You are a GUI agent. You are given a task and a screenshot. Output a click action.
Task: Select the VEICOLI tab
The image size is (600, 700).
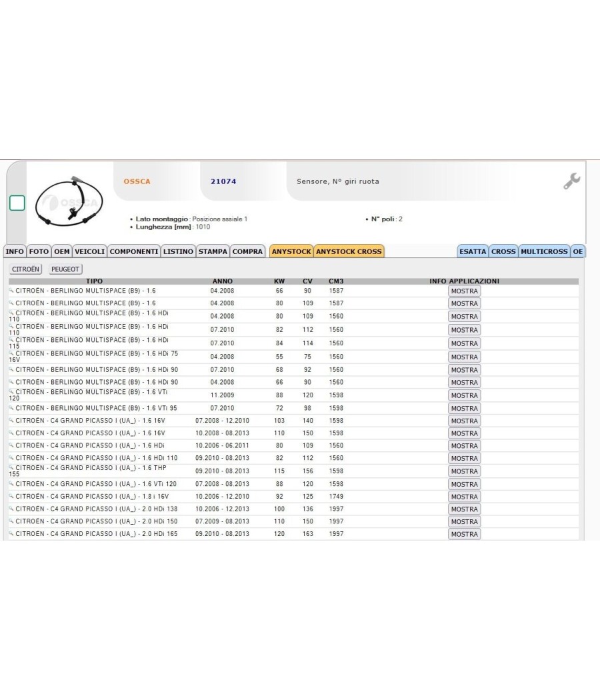point(90,251)
